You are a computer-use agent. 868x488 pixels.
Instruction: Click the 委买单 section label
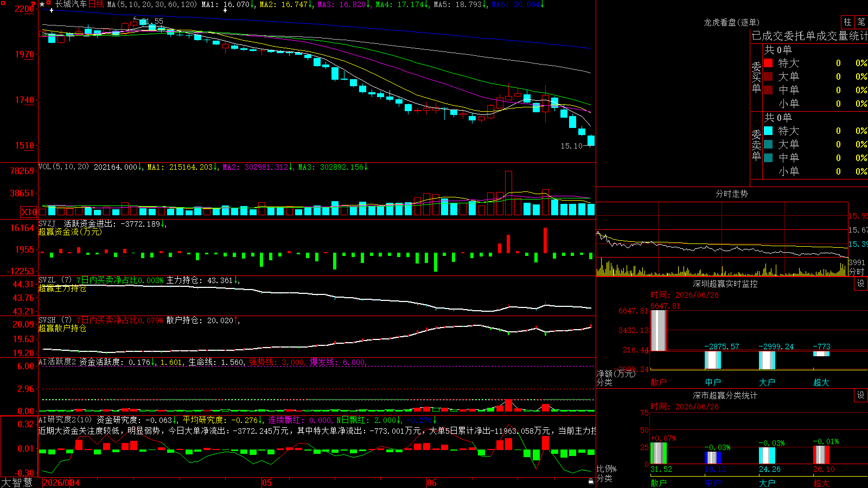click(756, 77)
